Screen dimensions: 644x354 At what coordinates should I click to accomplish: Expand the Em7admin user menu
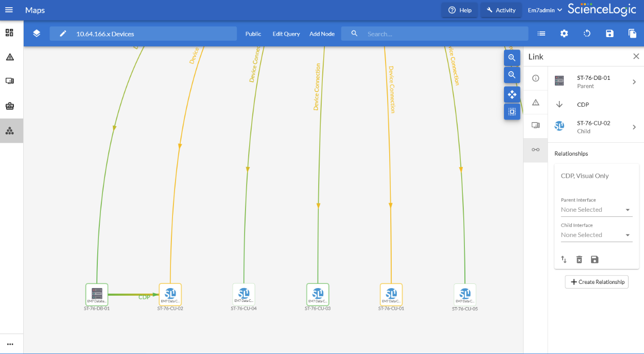tap(545, 10)
